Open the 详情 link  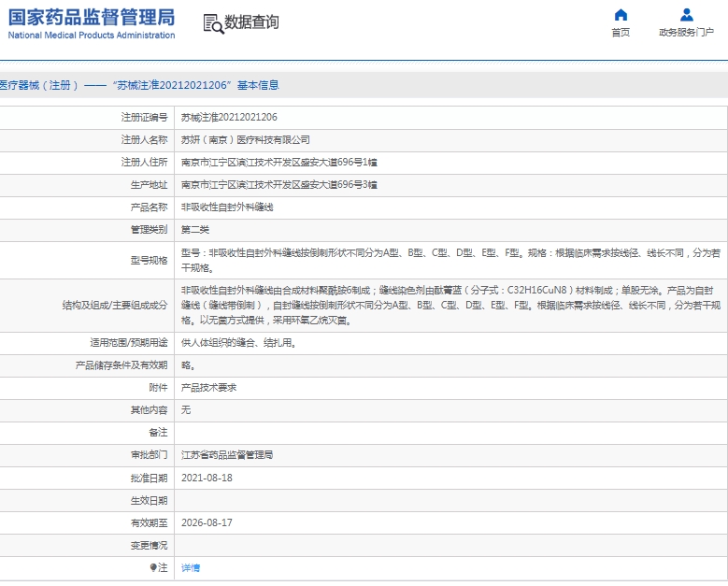pos(191,567)
